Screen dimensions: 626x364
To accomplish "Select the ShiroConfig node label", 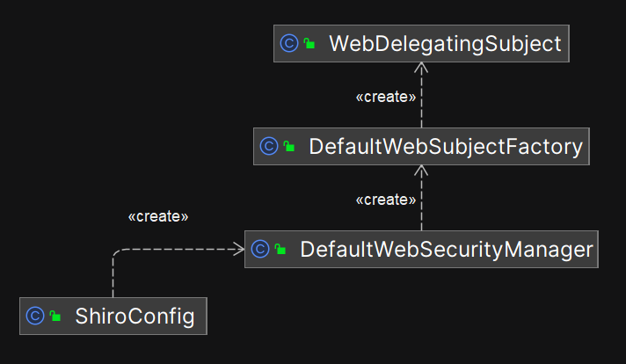I will tap(135, 317).
